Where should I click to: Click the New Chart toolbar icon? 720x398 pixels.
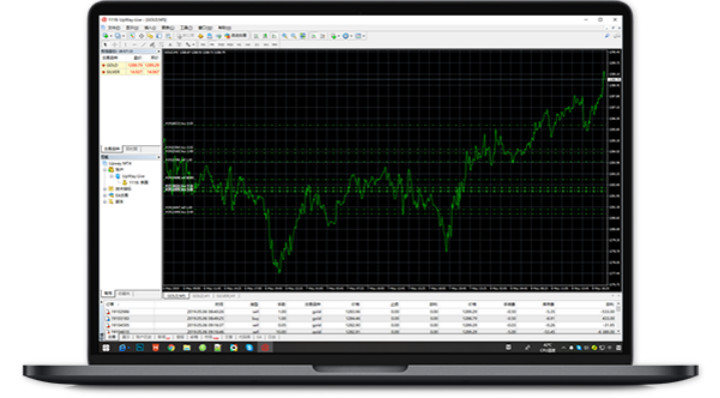click(x=106, y=36)
